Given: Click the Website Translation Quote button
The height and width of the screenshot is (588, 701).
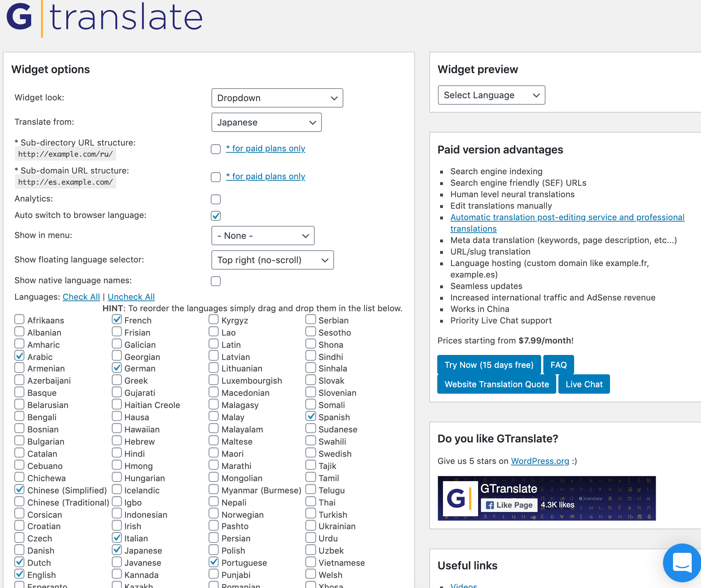Looking at the screenshot, I should [497, 384].
